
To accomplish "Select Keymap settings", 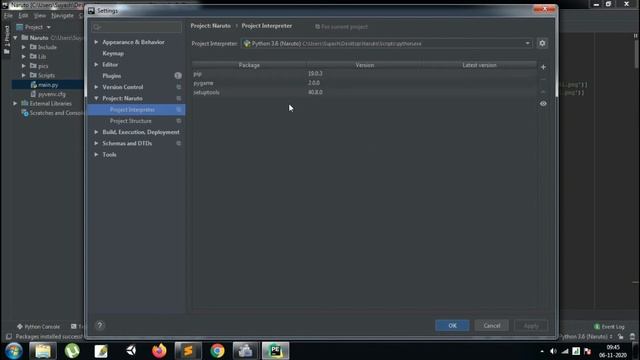I will tap(113, 53).
